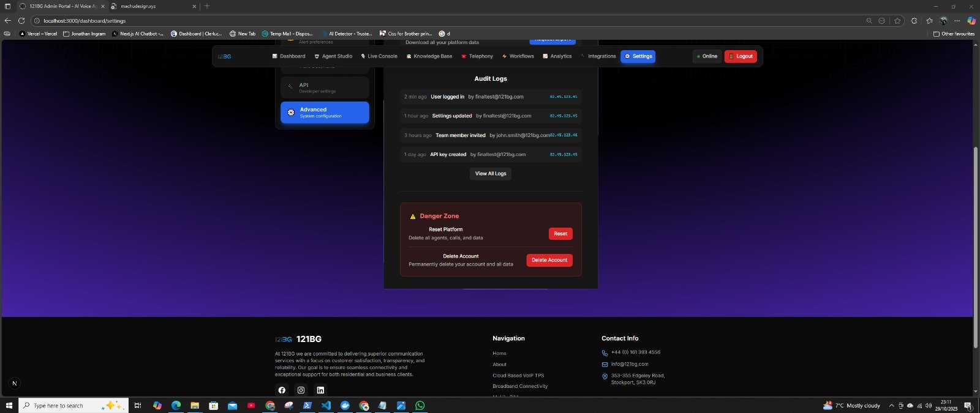Screen dimensions: 980x413
Task: Open Live Console in the navbar
Action: [379, 56]
